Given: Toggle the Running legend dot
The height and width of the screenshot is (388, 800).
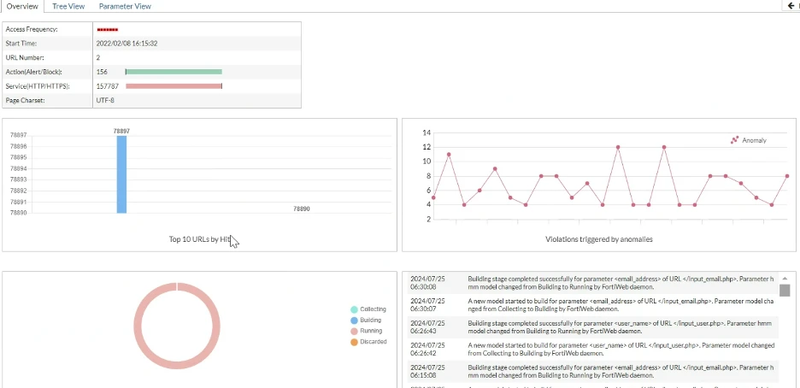Looking at the screenshot, I should 354,331.
